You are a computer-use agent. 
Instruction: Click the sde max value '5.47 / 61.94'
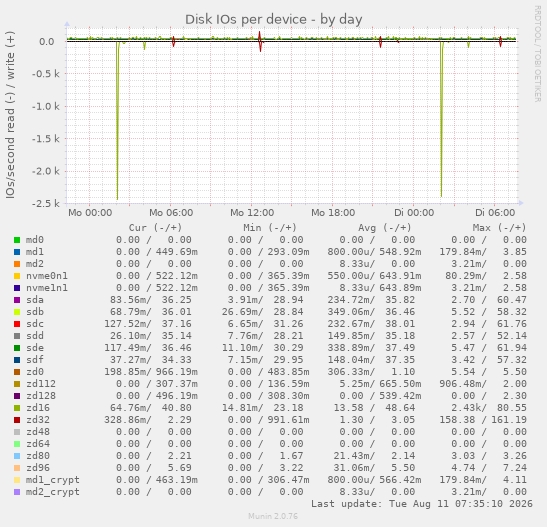489,348
